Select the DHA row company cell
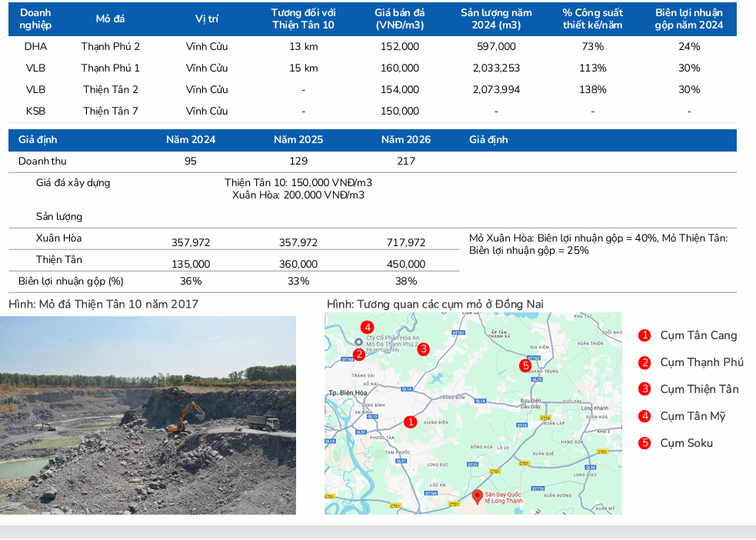 pos(35,46)
